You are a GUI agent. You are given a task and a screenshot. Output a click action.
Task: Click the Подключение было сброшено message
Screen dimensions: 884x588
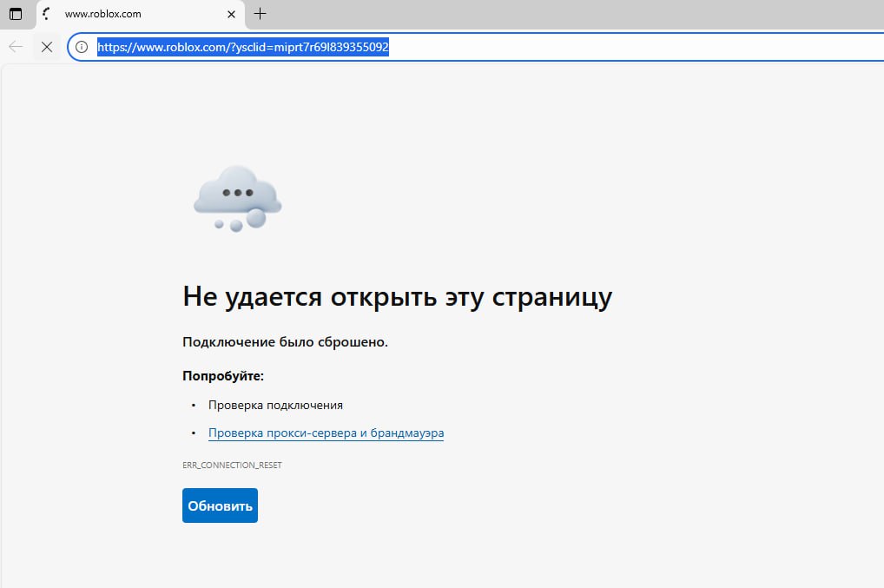pos(285,342)
